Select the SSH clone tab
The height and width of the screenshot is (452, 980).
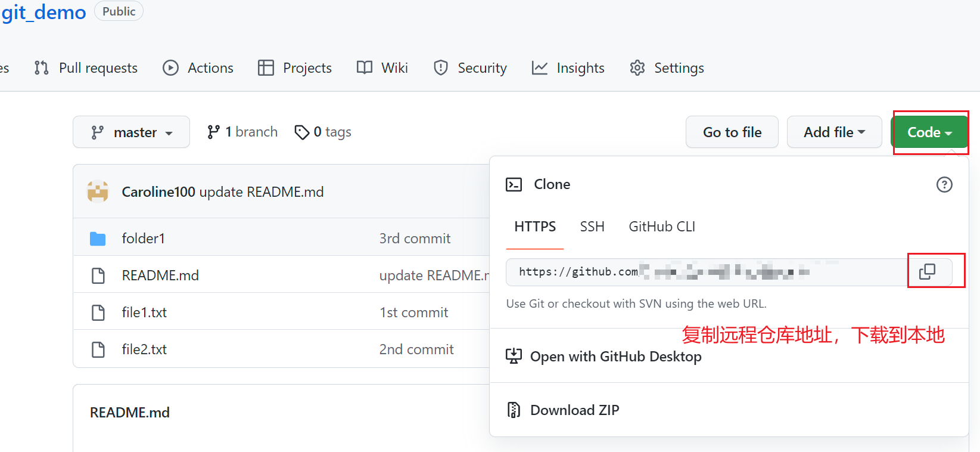click(x=592, y=227)
